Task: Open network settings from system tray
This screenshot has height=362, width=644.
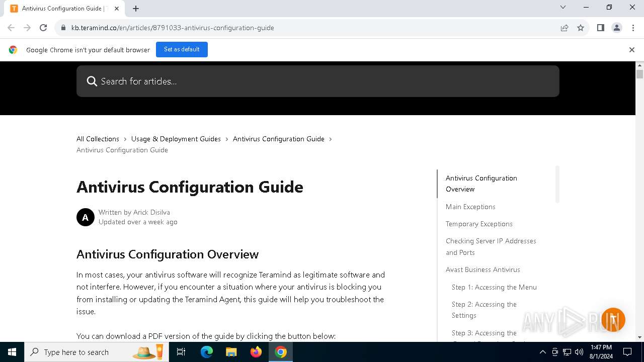Action: [x=567, y=352]
